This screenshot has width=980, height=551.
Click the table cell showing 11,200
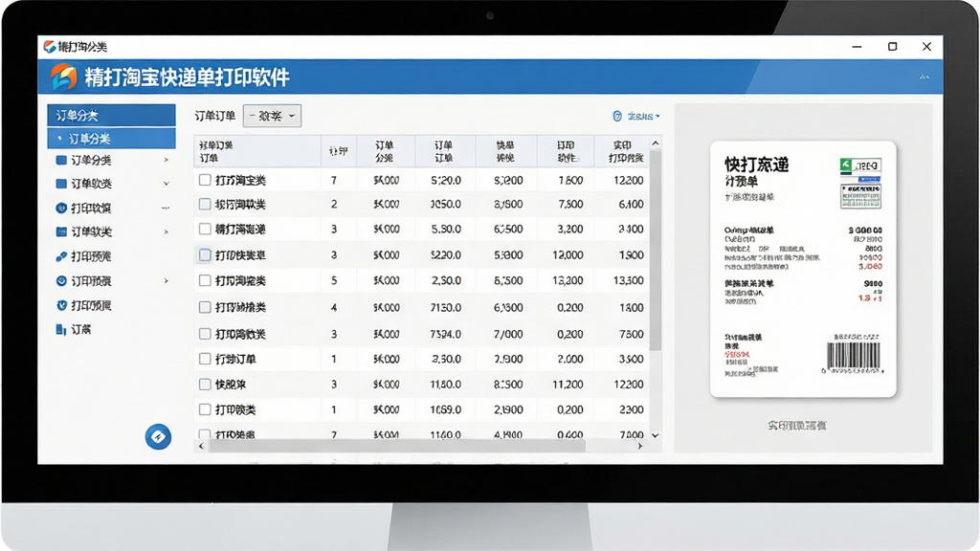568,385
